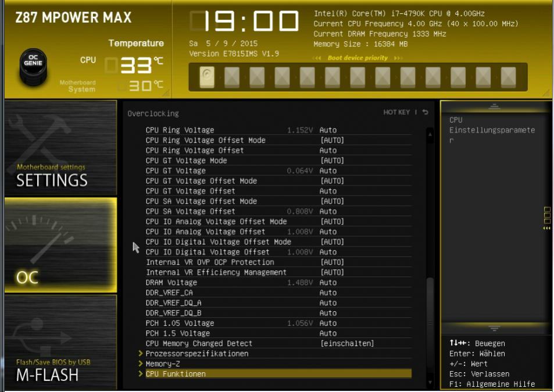Select the first boot device hard drive icon
The image size is (554, 392).
point(207,77)
